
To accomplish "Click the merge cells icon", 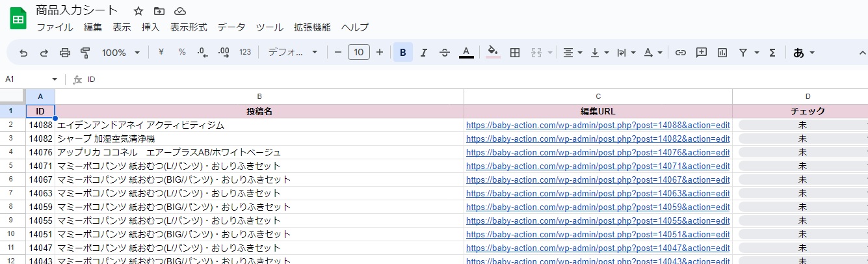I will pyautogui.click(x=536, y=53).
